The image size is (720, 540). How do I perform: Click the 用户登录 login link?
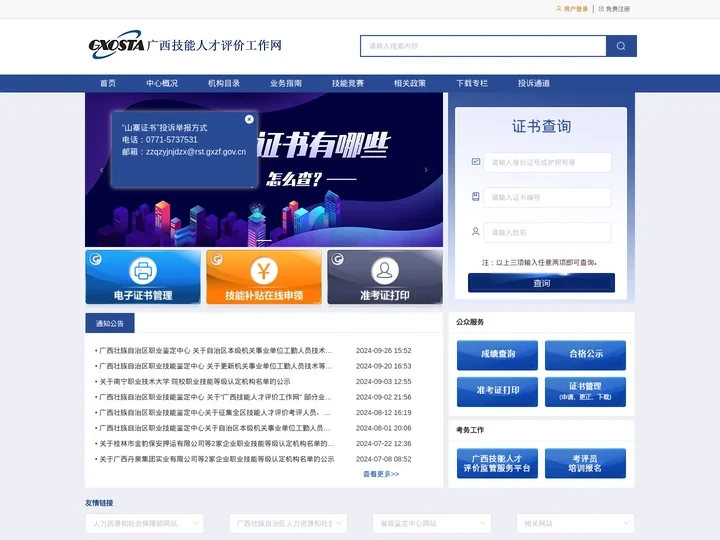point(575,8)
